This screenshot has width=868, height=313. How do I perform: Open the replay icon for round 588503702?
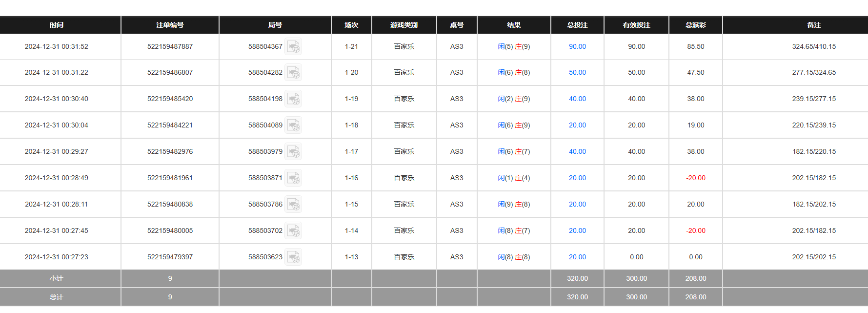[293, 231]
